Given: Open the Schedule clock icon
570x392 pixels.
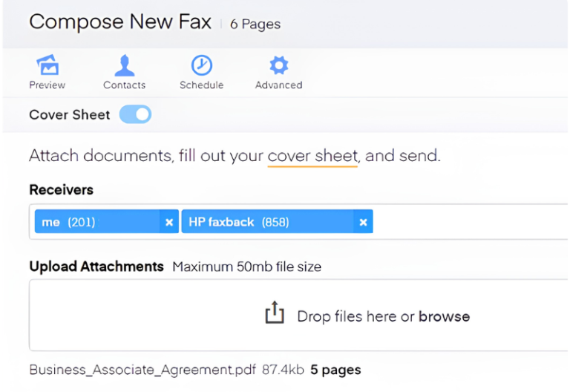Looking at the screenshot, I should (x=202, y=65).
